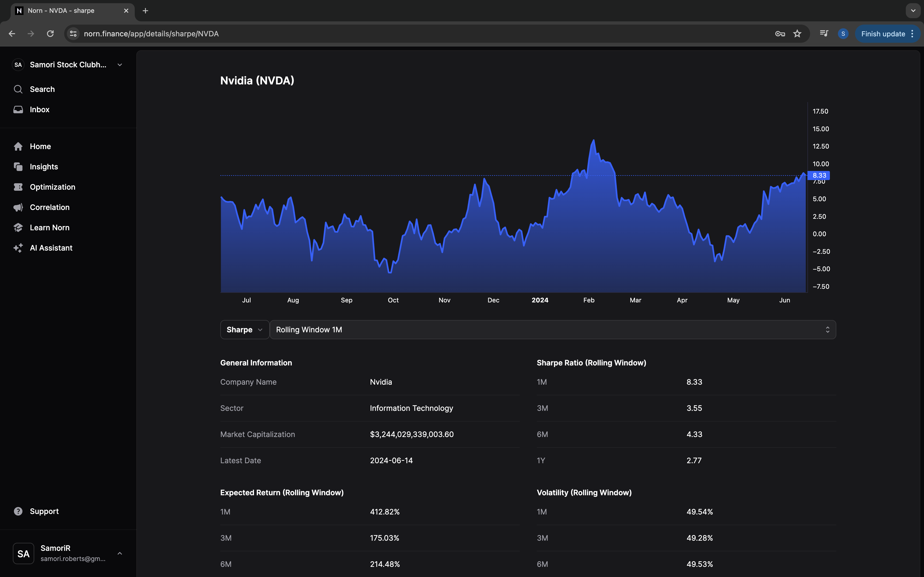Expand the SamoriR account menu chevron
Viewport: 924px width, 577px height.
(x=120, y=553)
